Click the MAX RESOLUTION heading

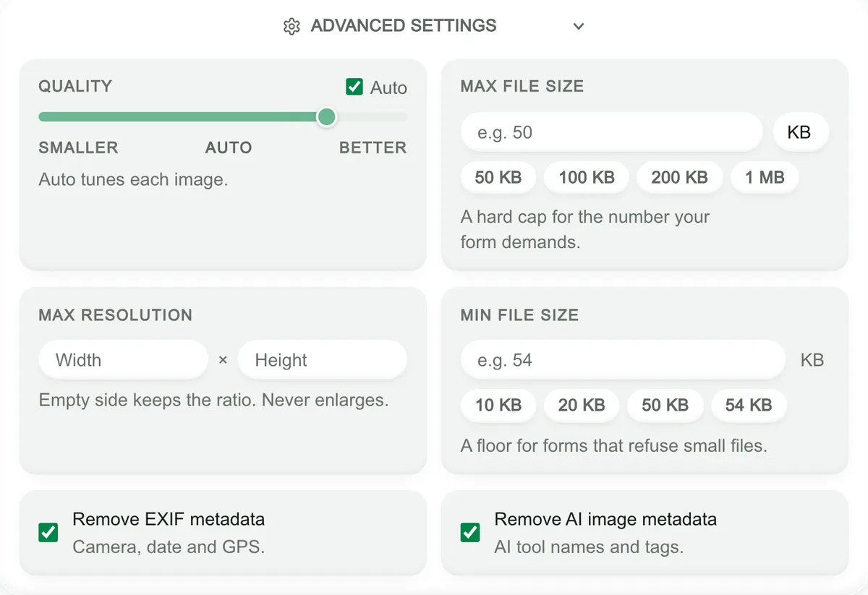point(116,315)
